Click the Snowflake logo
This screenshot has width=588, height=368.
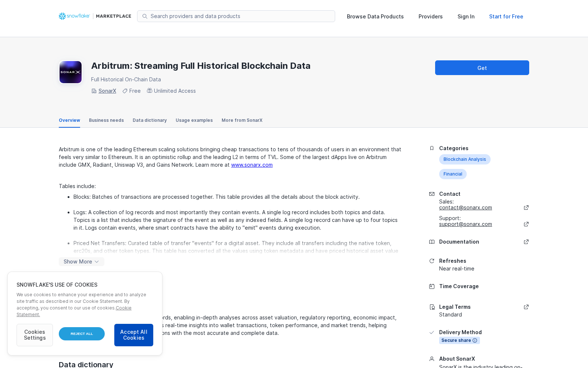point(74,16)
